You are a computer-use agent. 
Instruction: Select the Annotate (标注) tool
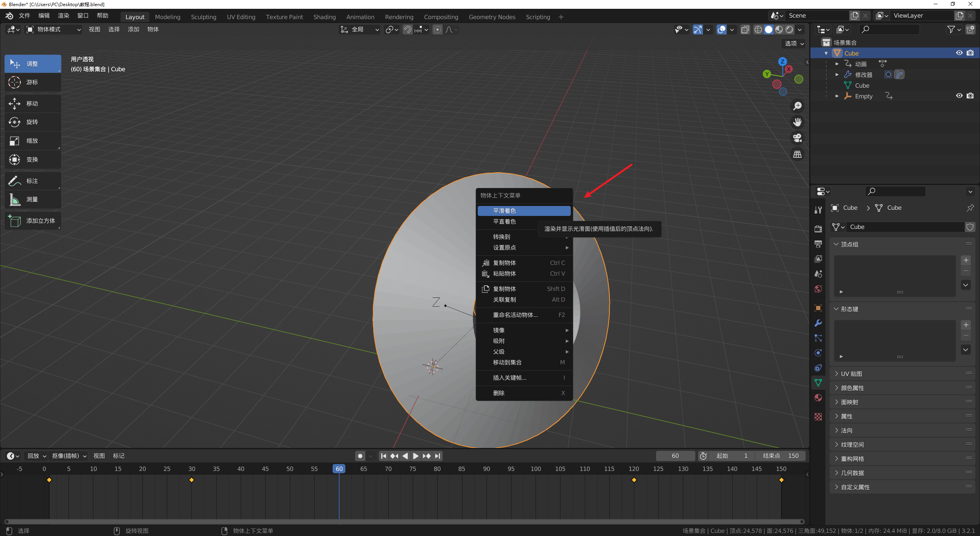coord(33,181)
